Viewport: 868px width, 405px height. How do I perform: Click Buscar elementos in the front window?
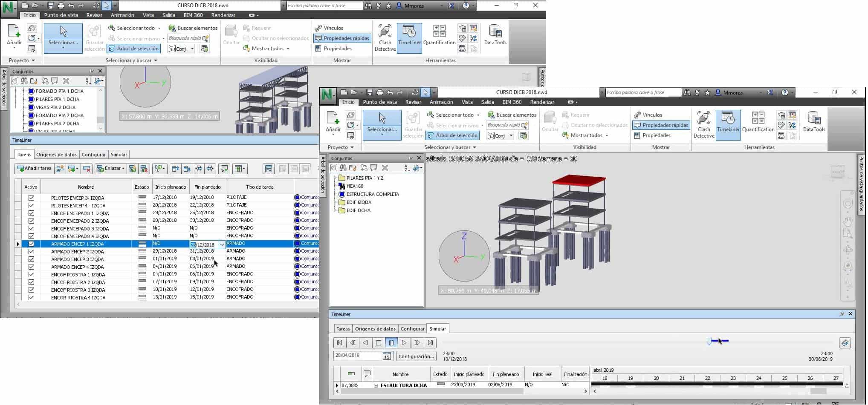click(512, 115)
